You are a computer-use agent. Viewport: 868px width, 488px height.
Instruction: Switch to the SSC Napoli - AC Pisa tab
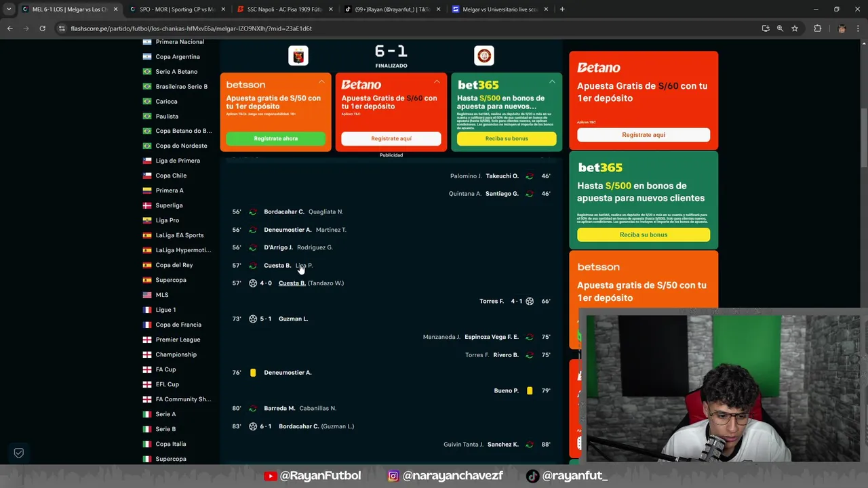[283, 9]
